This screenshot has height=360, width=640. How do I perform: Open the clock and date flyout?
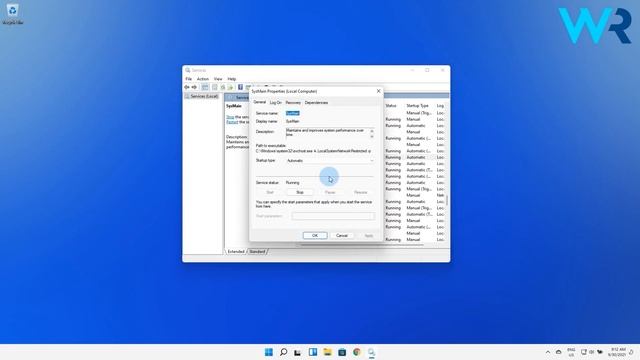(618, 352)
